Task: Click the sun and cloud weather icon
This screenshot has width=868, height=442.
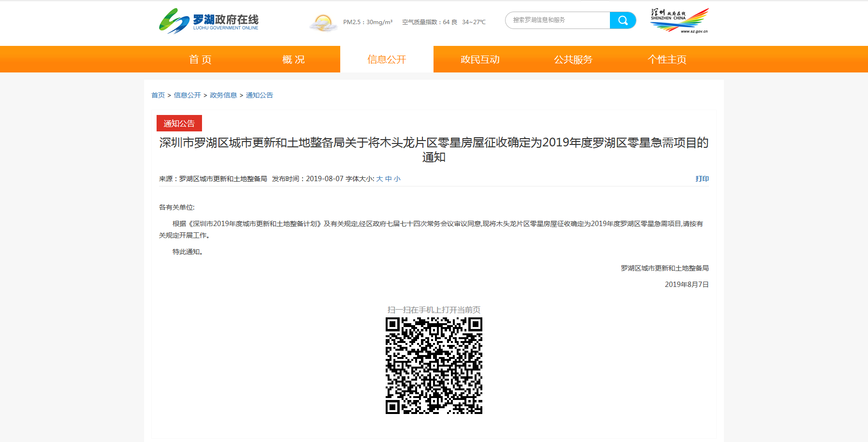Action: click(x=323, y=23)
